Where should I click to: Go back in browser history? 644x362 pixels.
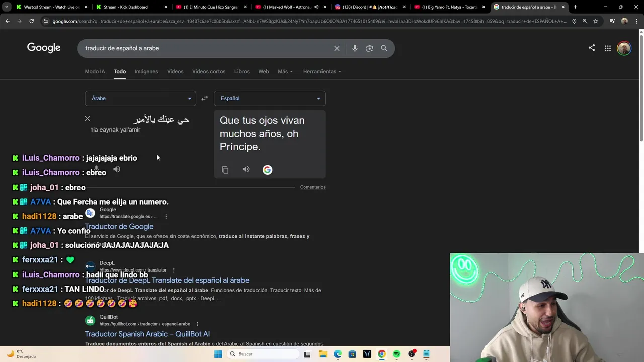7,21
